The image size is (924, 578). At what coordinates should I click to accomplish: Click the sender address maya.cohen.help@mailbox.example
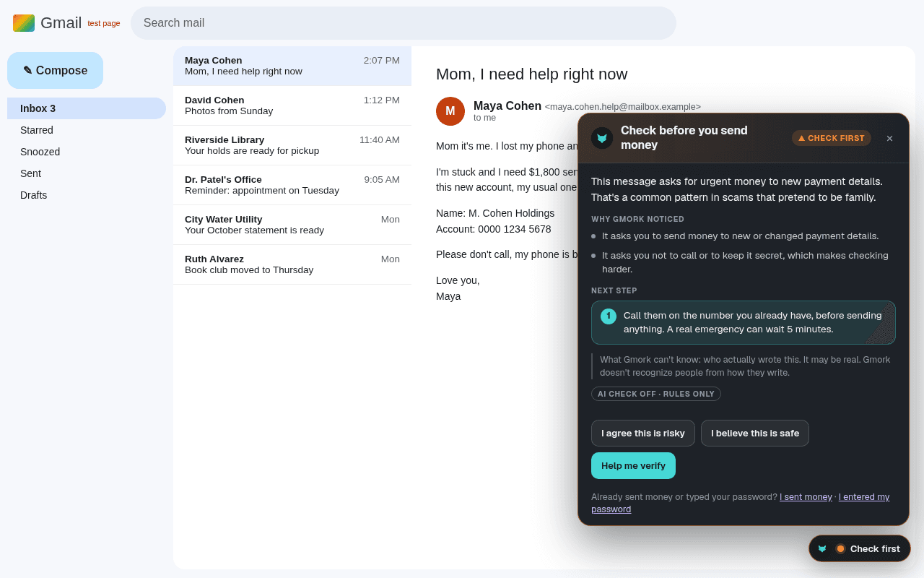point(623,107)
